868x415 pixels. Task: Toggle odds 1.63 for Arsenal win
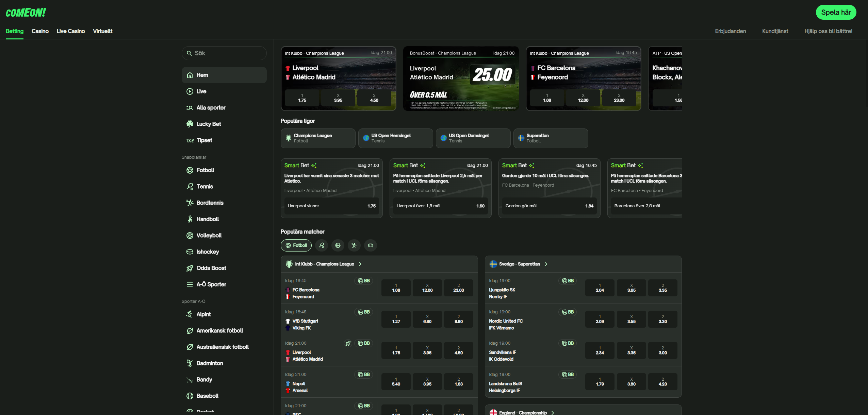[x=459, y=382]
